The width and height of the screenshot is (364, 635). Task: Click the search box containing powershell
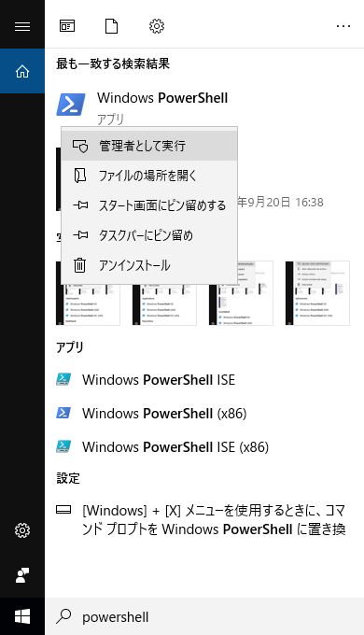[x=204, y=616]
